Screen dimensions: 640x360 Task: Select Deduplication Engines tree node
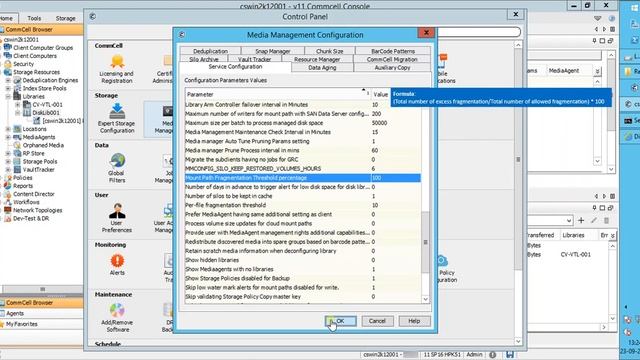pos(50,80)
